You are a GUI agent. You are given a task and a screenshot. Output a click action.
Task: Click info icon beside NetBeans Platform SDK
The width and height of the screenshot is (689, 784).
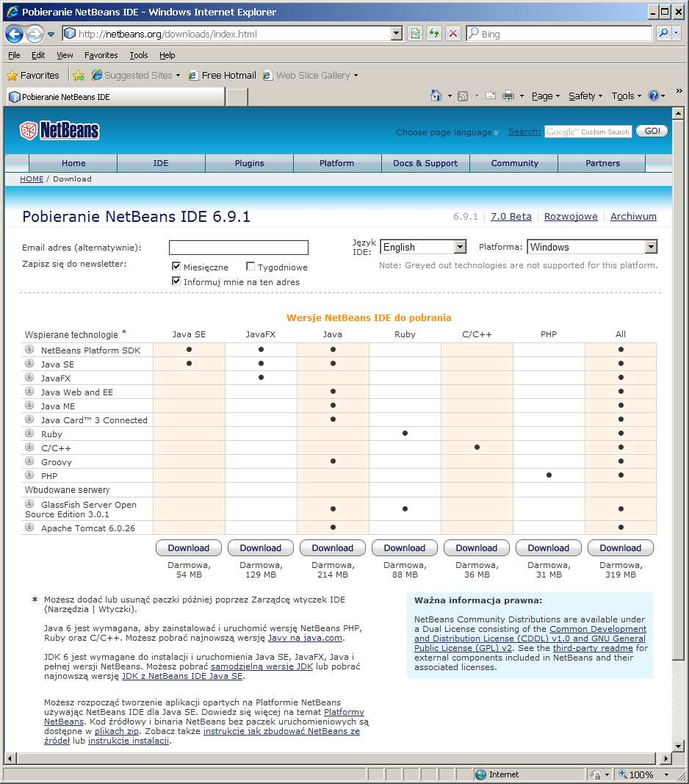29,350
